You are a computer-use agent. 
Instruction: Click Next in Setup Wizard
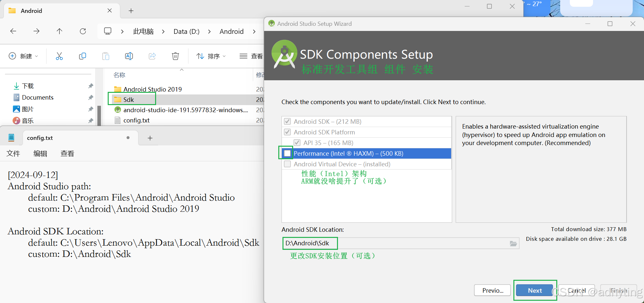[x=535, y=290]
